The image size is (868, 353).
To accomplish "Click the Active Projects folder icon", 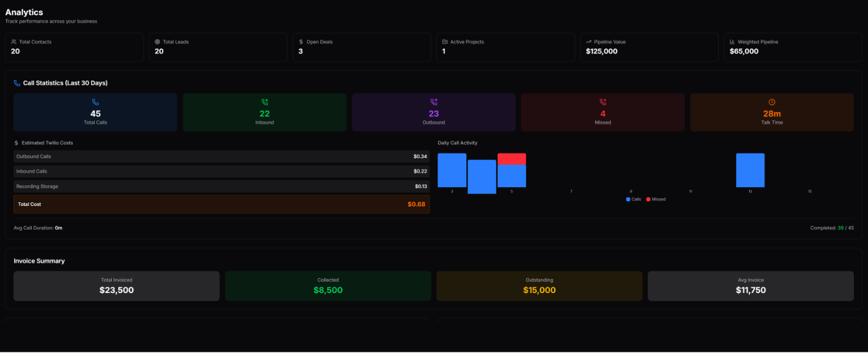I will [445, 42].
